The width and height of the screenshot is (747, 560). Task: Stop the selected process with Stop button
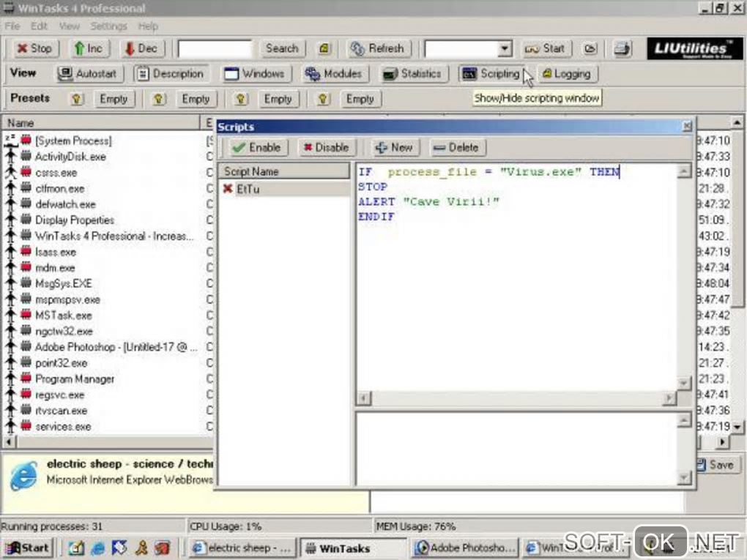(x=34, y=49)
